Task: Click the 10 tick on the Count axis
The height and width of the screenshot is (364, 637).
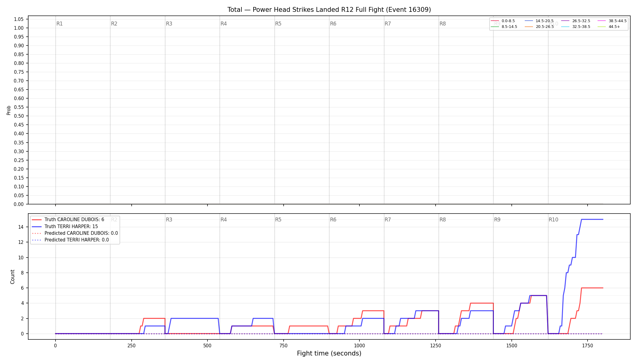Action: 21,258
